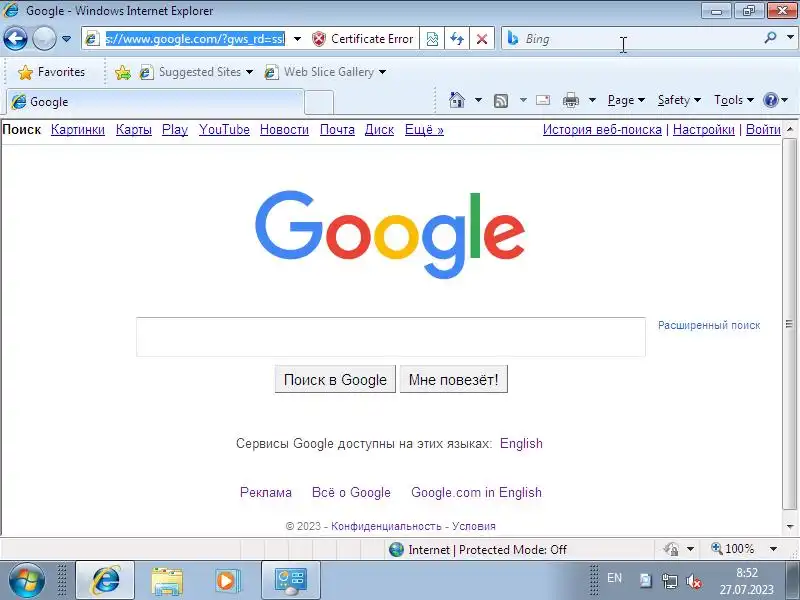Open the Help question mark menu

point(776,100)
